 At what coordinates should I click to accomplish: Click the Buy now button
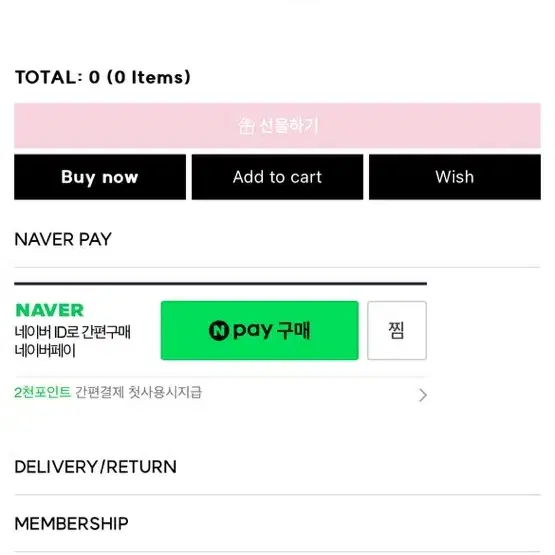pos(100,177)
